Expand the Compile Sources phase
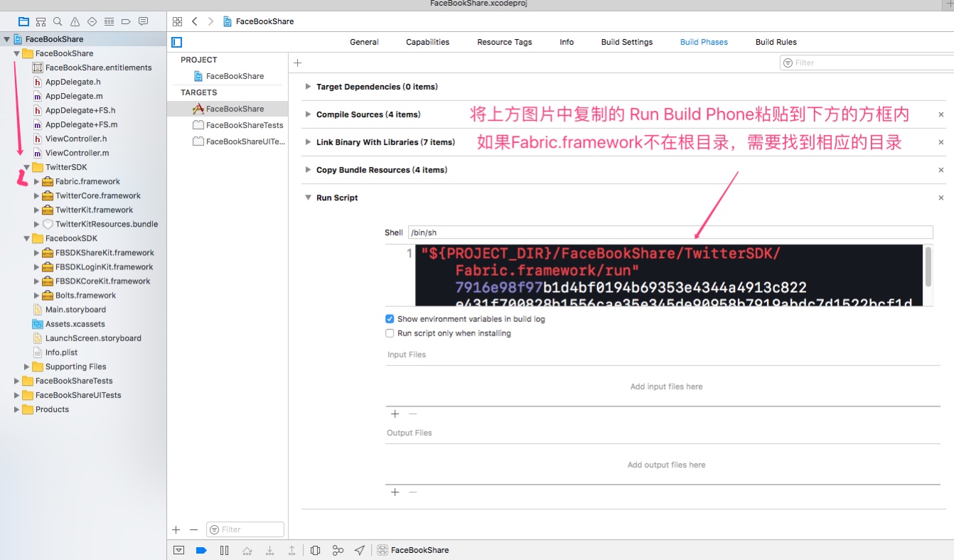Image resolution: width=954 pixels, height=560 pixels. (x=308, y=114)
